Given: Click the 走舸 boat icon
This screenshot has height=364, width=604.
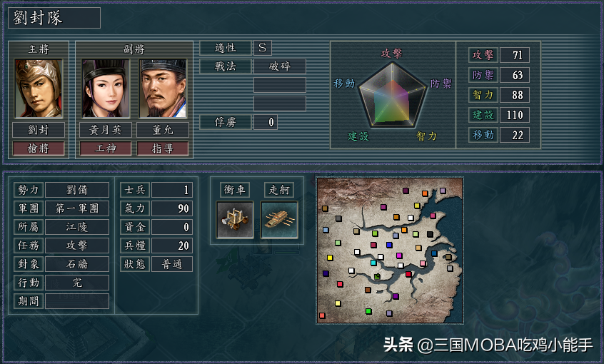Looking at the screenshot, I should 279,220.
